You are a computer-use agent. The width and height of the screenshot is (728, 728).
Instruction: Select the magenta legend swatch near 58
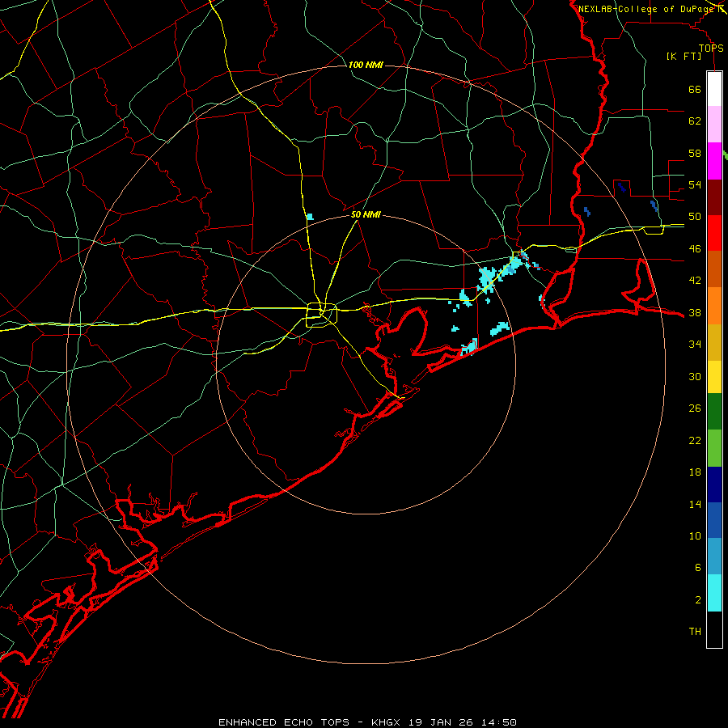pyautogui.click(x=714, y=161)
